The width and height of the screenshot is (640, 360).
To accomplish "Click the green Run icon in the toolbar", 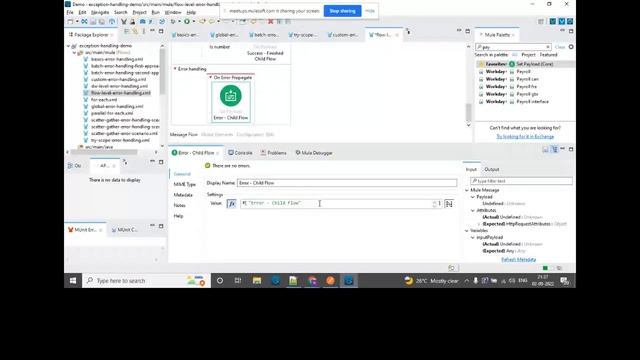I will (x=187, y=21).
